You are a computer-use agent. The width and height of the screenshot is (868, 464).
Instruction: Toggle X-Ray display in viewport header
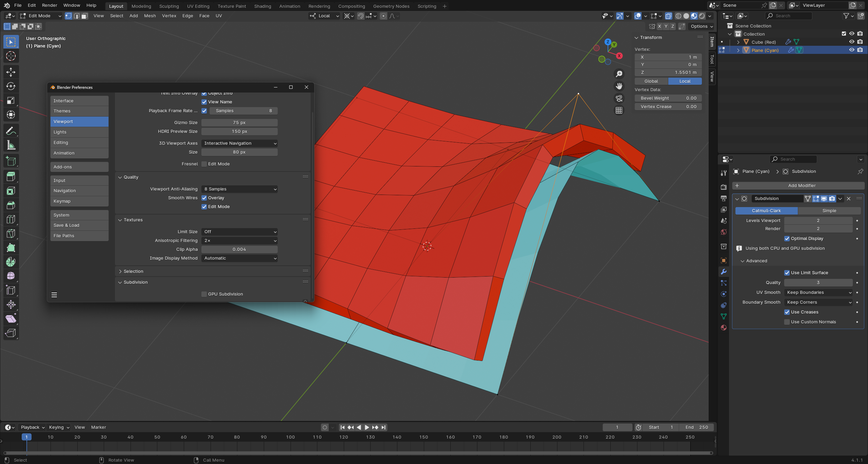click(668, 16)
